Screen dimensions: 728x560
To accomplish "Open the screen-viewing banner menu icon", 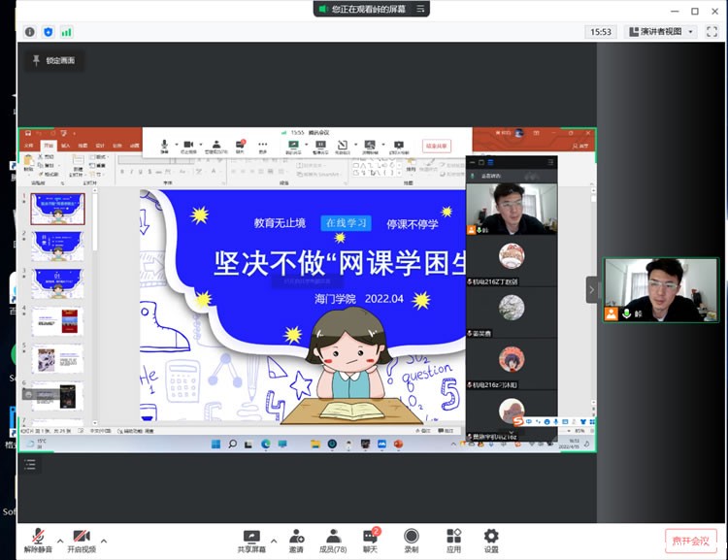I will [x=420, y=9].
